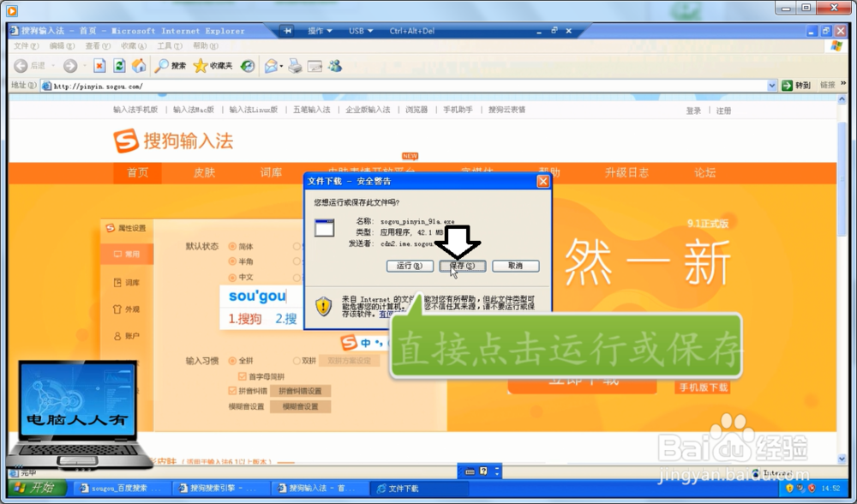Expand the USB dropdown in the console bar
The width and height of the screenshot is (857, 504).
[x=361, y=31]
